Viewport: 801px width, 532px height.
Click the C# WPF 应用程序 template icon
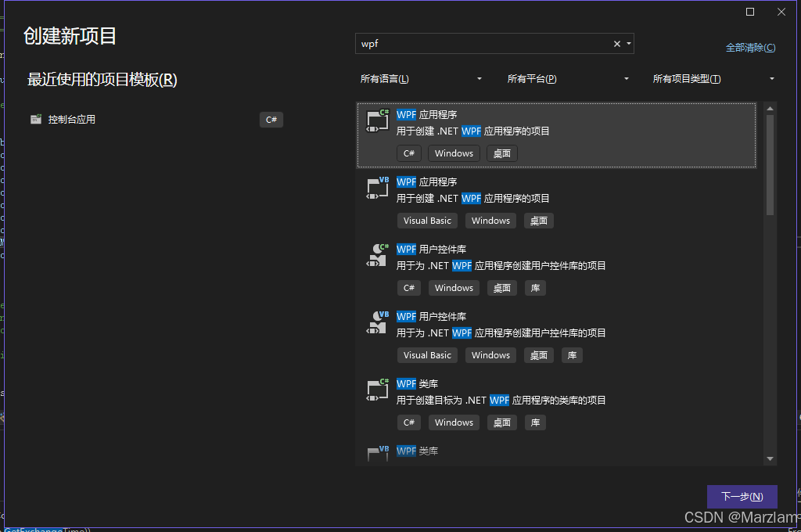[x=378, y=120]
